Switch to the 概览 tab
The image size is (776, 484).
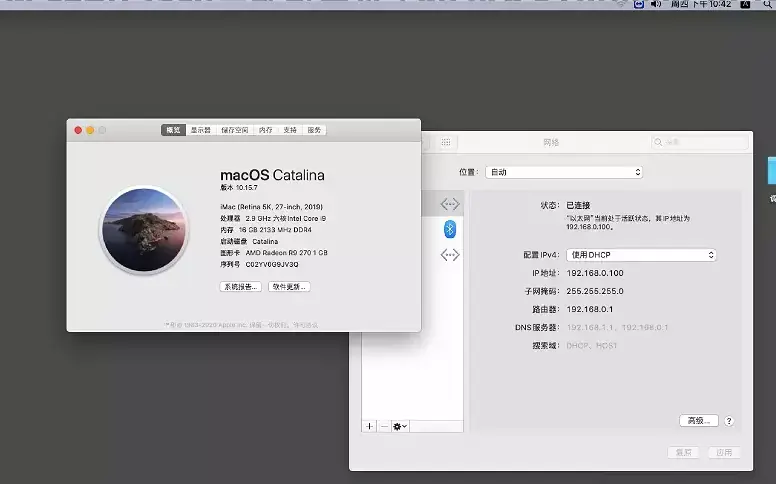point(173,130)
